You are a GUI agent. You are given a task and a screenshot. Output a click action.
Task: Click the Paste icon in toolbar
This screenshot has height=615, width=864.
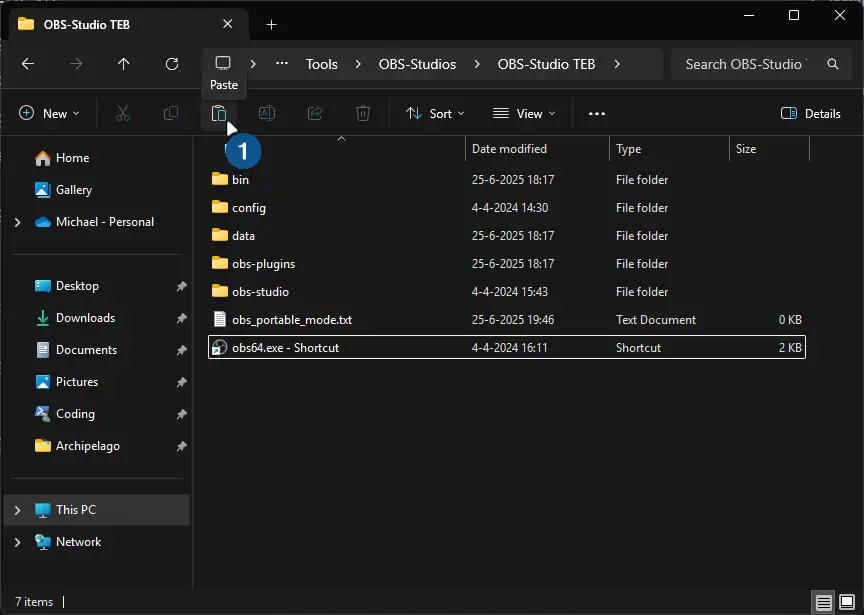coord(218,114)
